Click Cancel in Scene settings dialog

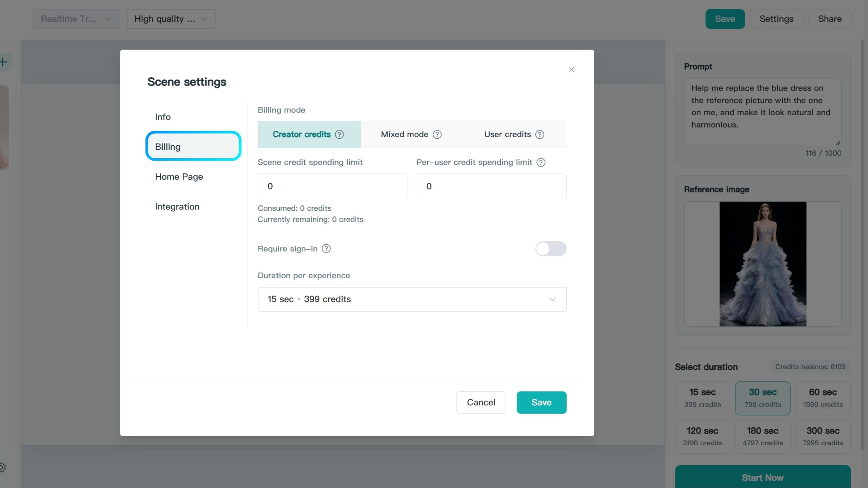[481, 403]
